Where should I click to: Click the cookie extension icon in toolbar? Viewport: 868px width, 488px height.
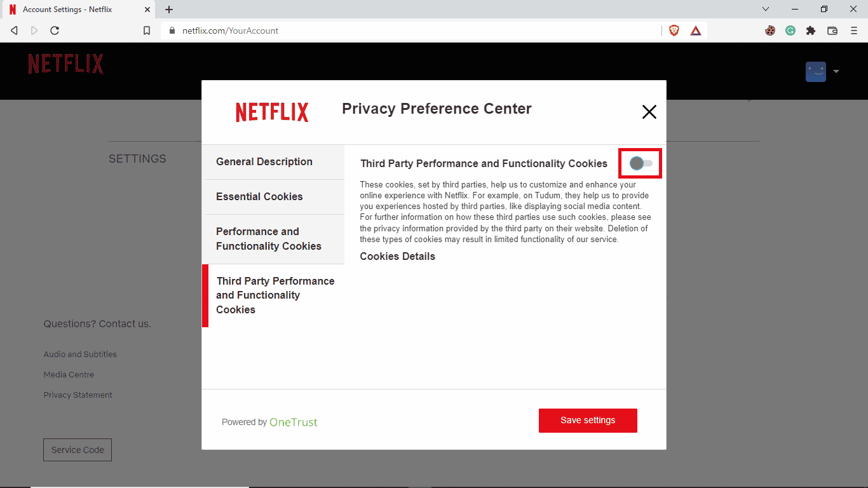[x=770, y=30]
